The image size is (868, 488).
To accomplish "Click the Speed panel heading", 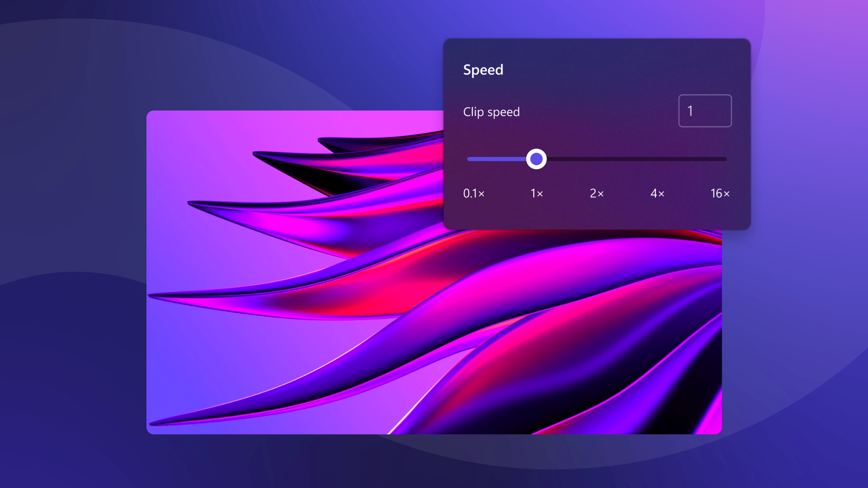I will pyautogui.click(x=483, y=70).
